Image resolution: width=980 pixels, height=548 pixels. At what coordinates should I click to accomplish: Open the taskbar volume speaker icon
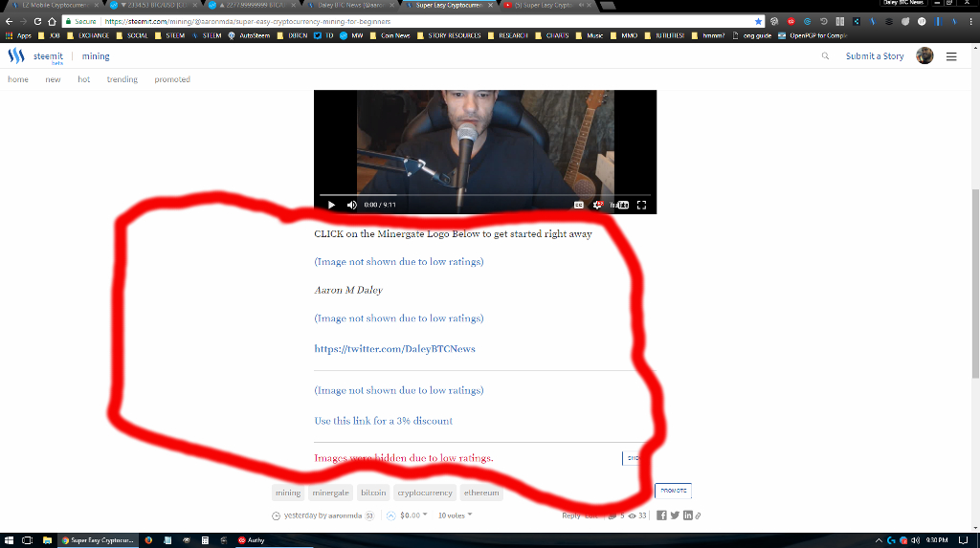point(915,540)
